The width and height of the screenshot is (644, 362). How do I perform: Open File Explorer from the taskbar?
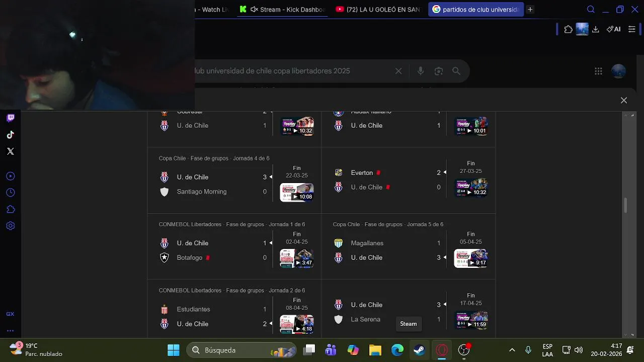[x=375, y=350]
